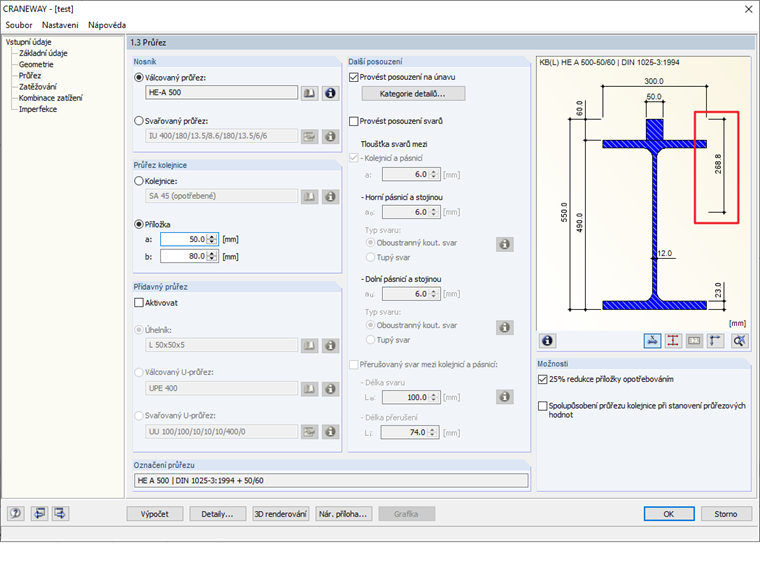760x570 pixels.
Task: Open the Nastavení menu
Action: coord(60,25)
